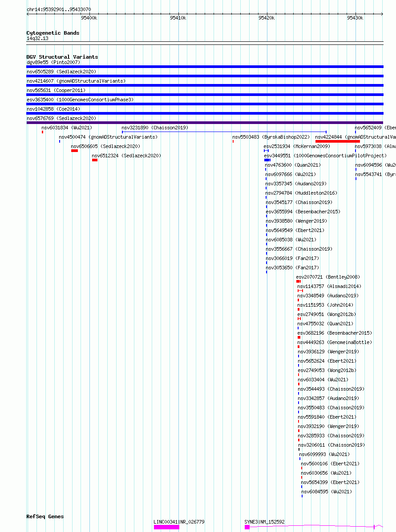Select the DGV Structural Variants track title

coord(62,57)
